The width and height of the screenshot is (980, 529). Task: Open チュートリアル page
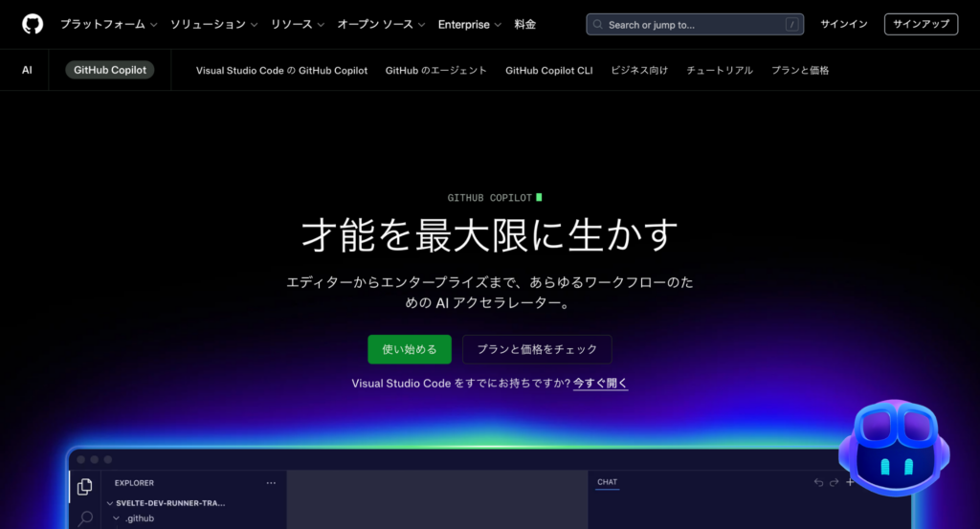point(720,71)
